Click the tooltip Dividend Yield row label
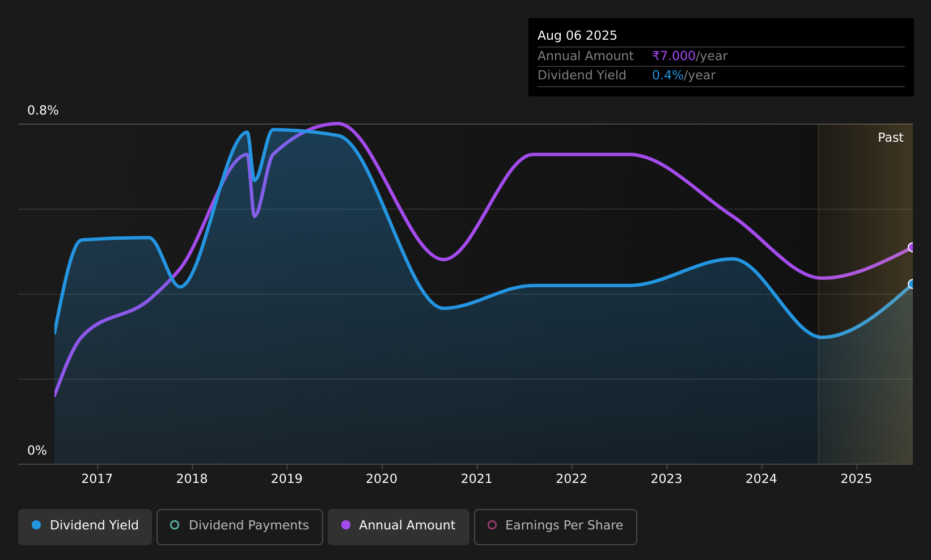931x560 pixels. tap(582, 75)
